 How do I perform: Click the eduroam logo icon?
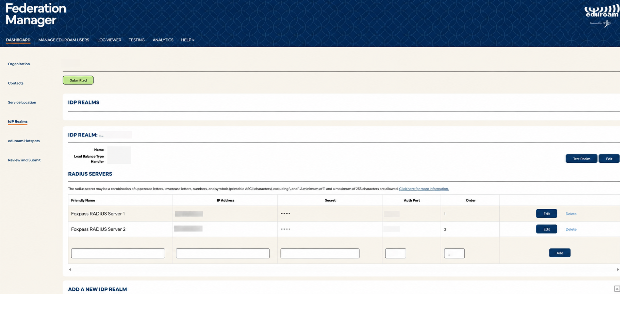pyautogui.click(x=602, y=15)
